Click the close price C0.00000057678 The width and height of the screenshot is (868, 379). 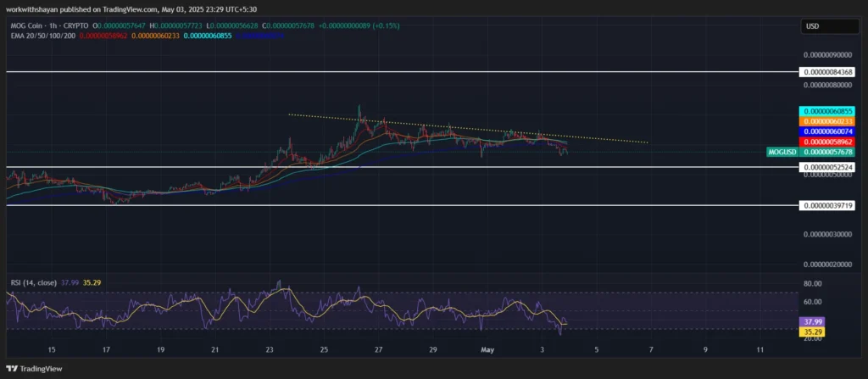(x=290, y=26)
